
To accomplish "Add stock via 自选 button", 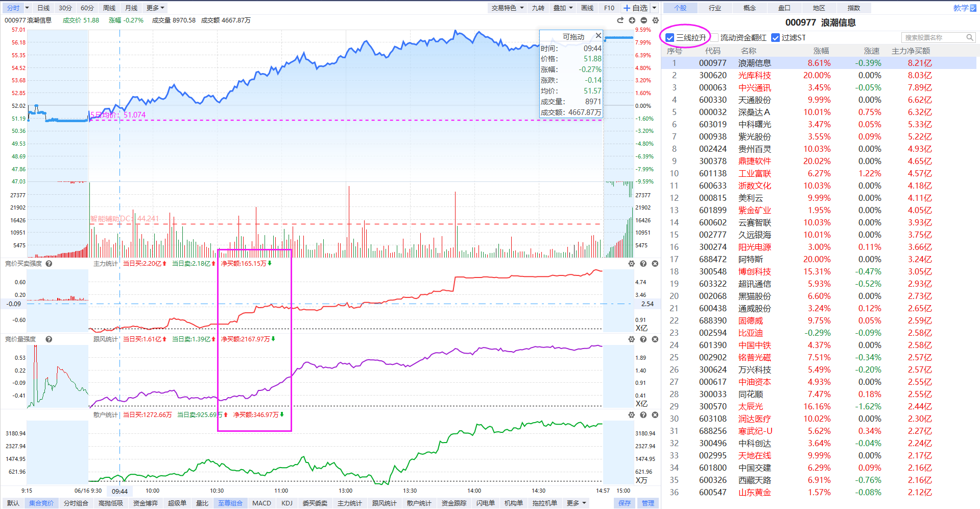I will click(x=635, y=8).
